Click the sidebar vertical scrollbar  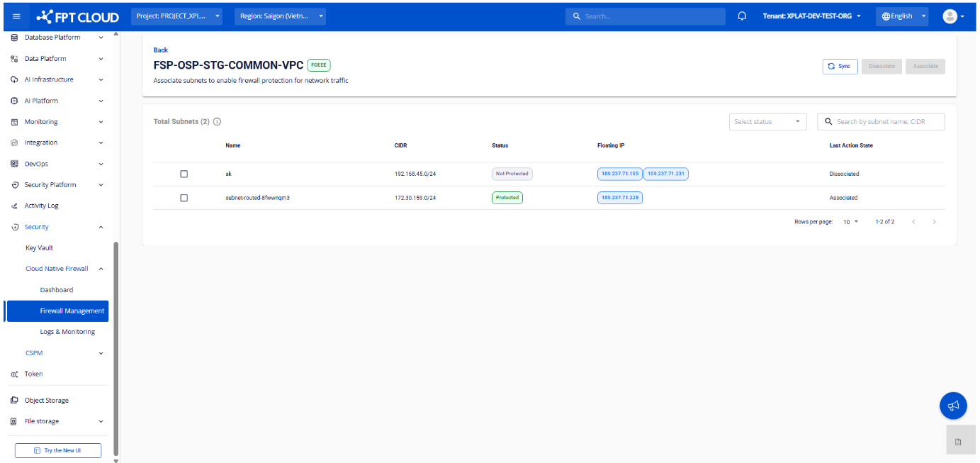click(x=116, y=347)
